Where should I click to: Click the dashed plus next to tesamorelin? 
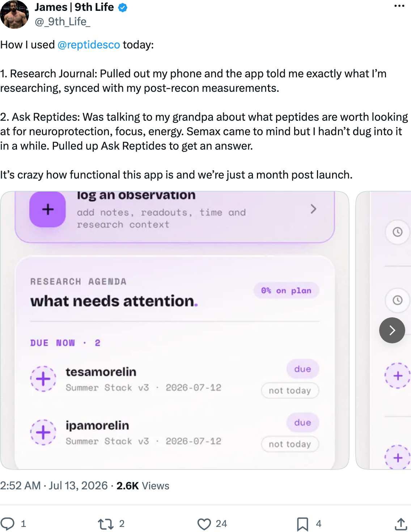(43, 379)
